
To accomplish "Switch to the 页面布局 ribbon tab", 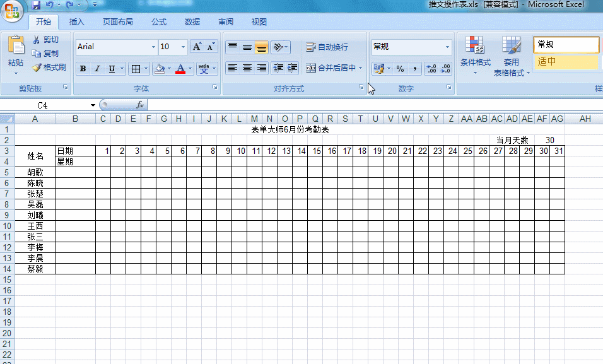I will tap(118, 22).
